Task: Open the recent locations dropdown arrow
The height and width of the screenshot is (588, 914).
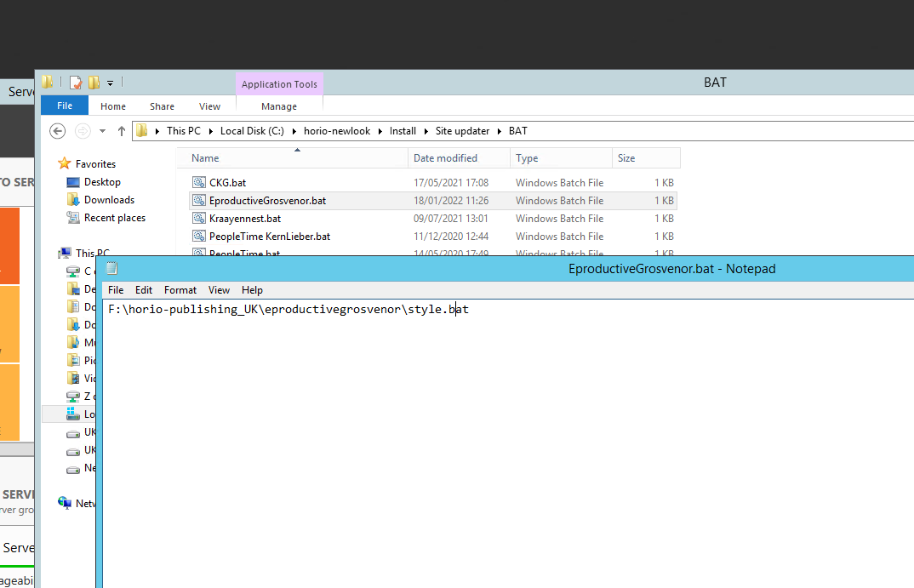Action: 103,131
